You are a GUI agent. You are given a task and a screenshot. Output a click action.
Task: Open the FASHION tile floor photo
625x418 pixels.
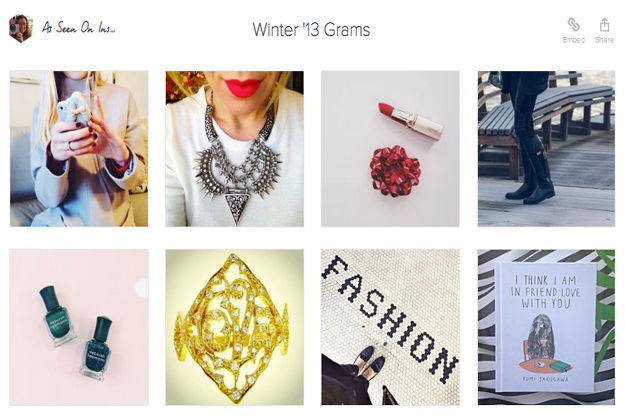click(390, 328)
